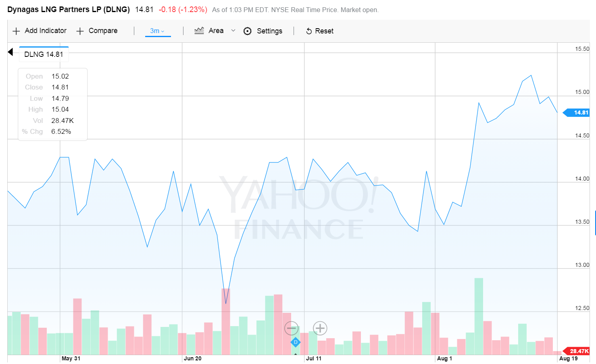Zoom out with the minus circle on chart
Image resolution: width=596 pixels, height=364 pixels.
point(292,329)
